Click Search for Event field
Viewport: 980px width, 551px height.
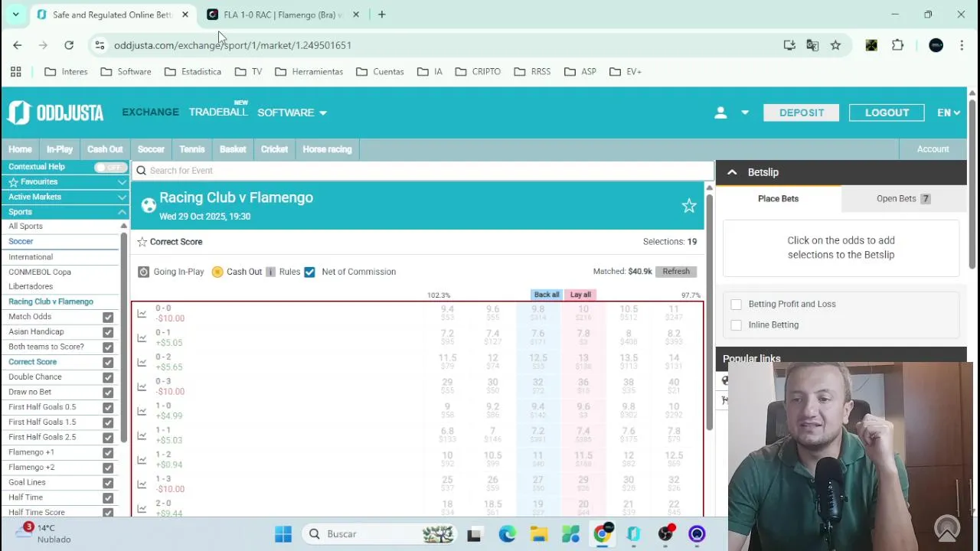click(423, 171)
